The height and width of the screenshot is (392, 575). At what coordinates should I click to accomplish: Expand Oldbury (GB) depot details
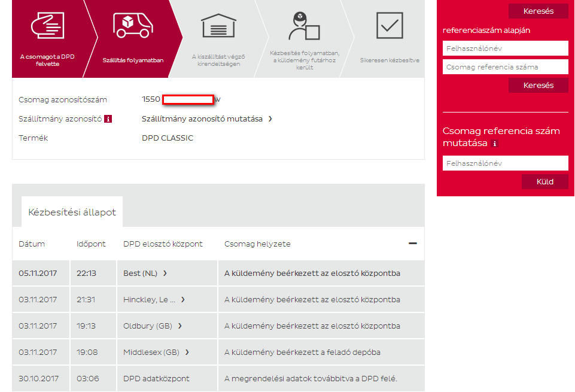tap(180, 326)
